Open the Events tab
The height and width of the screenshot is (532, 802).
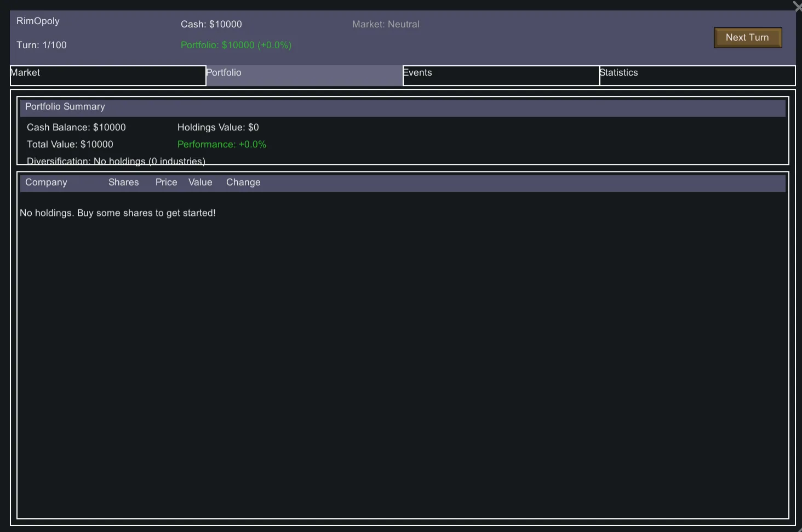501,76
